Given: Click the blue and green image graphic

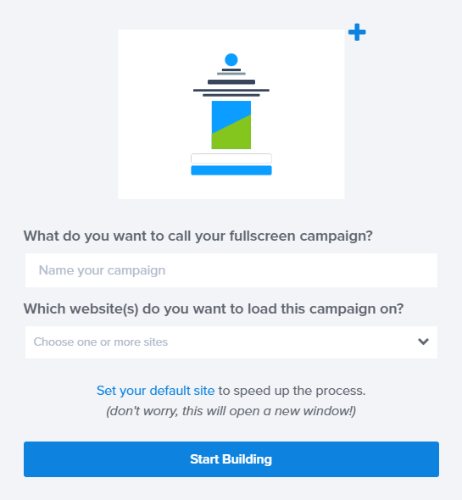Looking at the screenshot, I should (x=231, y=125).
